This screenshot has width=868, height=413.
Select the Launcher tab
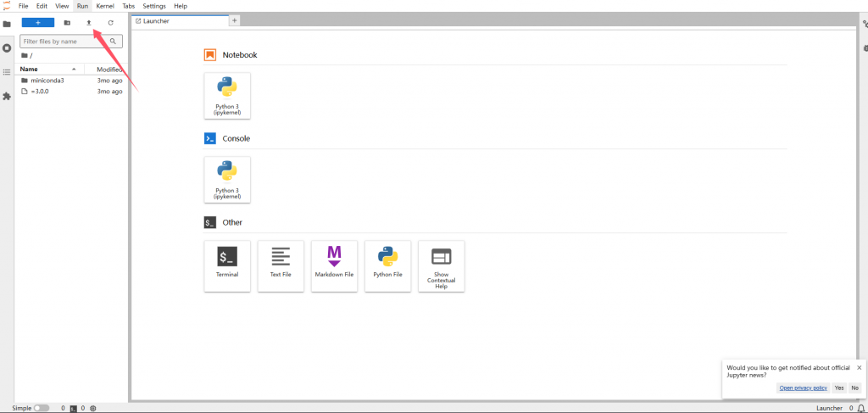click(180, 21)
